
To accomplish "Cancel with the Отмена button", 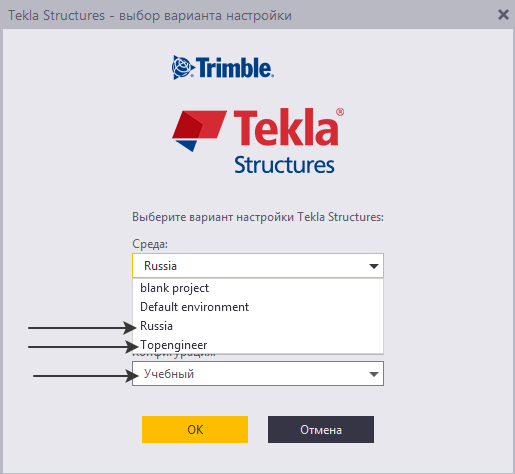I will point(321,429).
